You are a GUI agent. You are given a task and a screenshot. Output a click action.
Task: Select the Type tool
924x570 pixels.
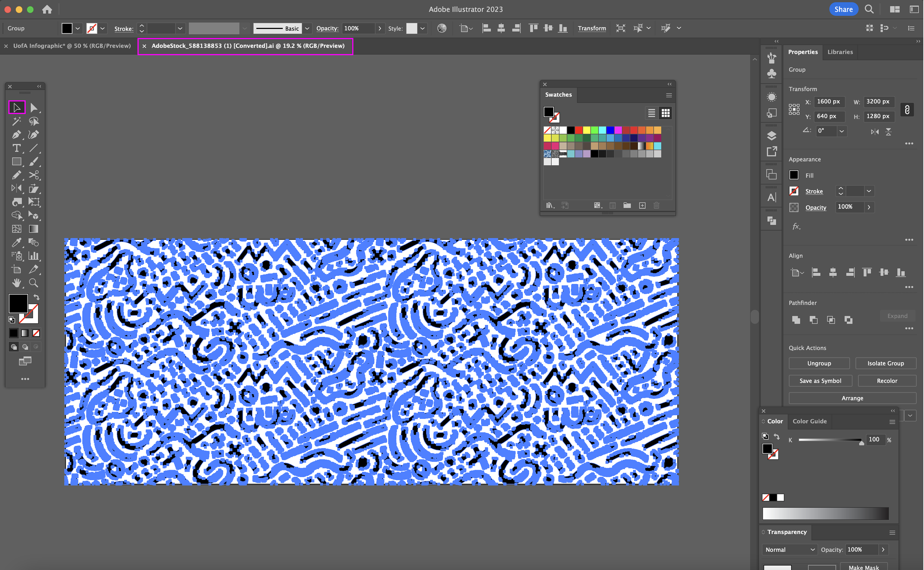coord(16,148)
